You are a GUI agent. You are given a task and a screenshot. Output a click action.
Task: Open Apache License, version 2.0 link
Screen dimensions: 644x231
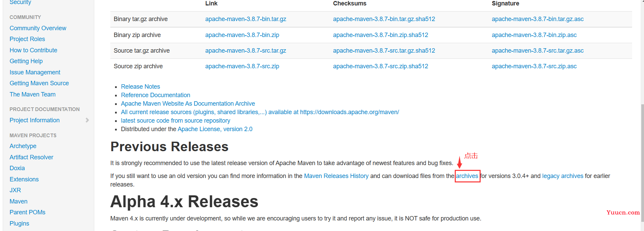[x=215, y=129]
